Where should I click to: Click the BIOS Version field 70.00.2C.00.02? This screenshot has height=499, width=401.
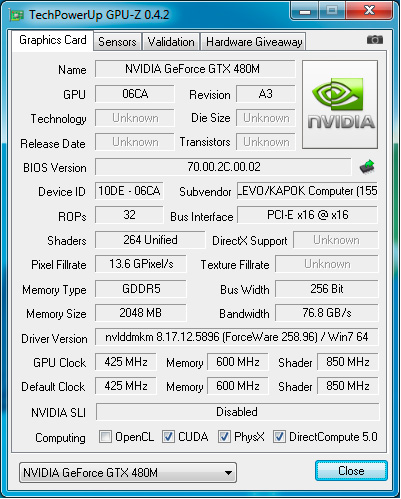pos(223,167)
